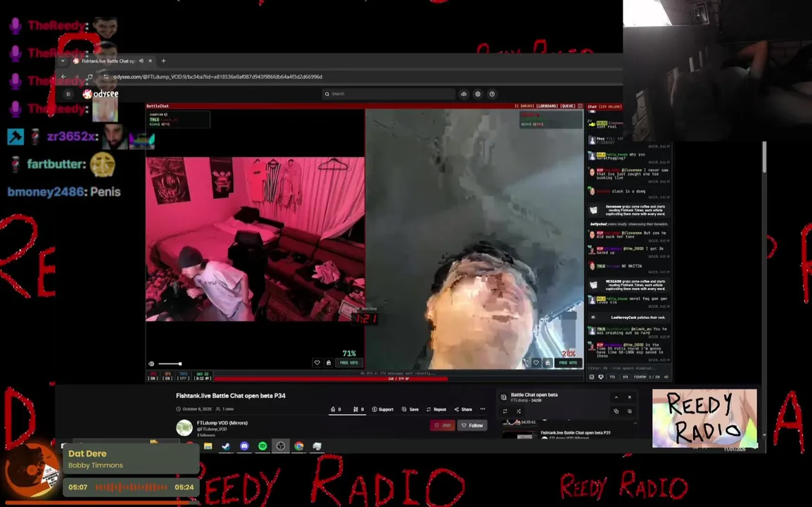The width and height of the screenshot is (812, 507).
Task: Cast FREE VOTE for the right contestant
Action: (568, 363)
